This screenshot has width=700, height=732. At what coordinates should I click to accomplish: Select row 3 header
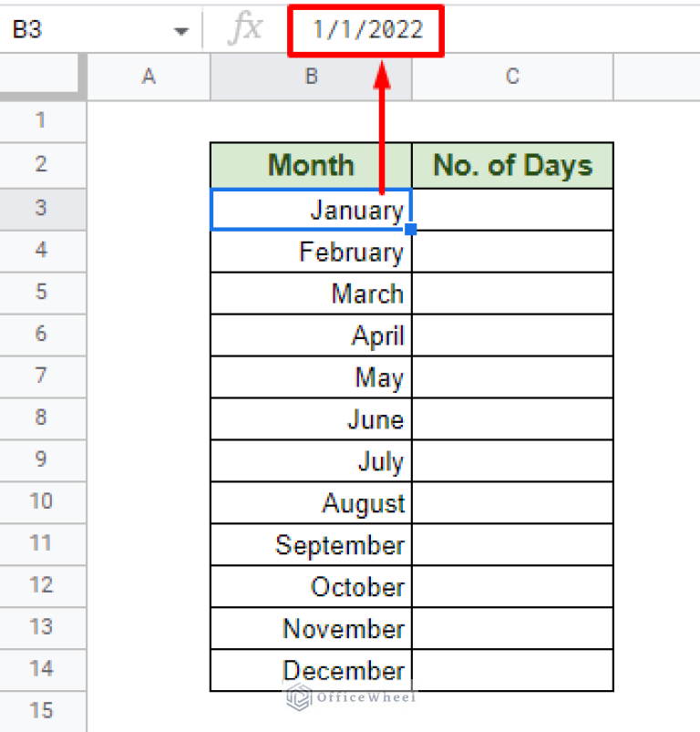pos(41,208)
